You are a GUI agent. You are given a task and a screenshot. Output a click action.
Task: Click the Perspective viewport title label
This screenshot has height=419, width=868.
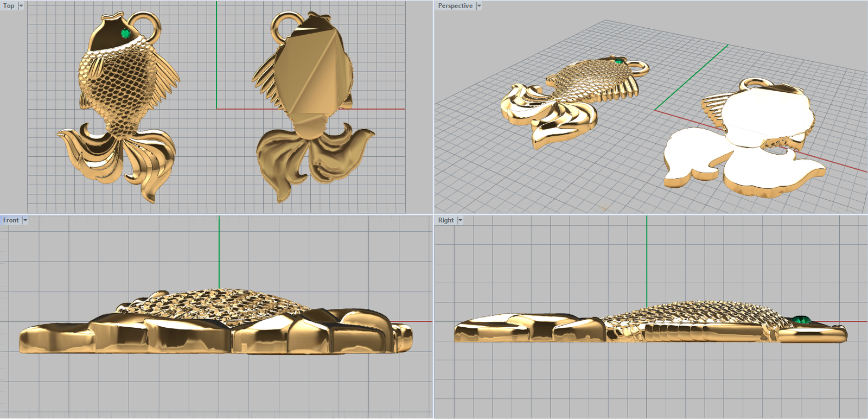pyautogui.click(x=455, y=6)
